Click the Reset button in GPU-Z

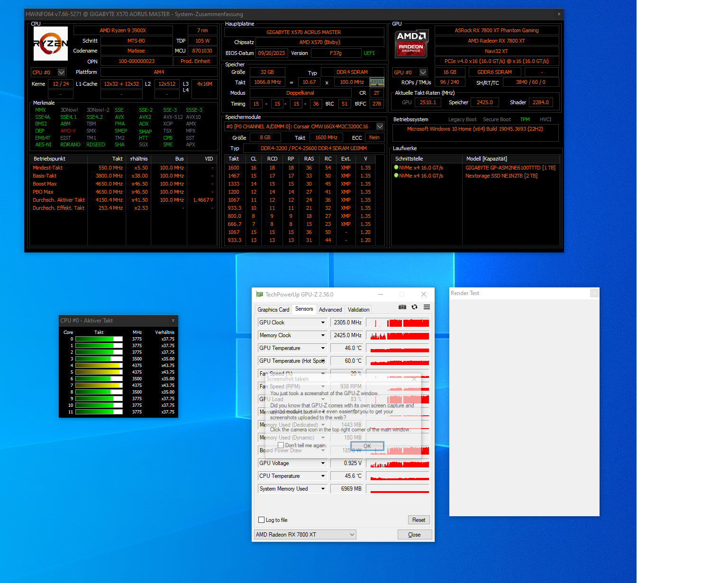419,520
